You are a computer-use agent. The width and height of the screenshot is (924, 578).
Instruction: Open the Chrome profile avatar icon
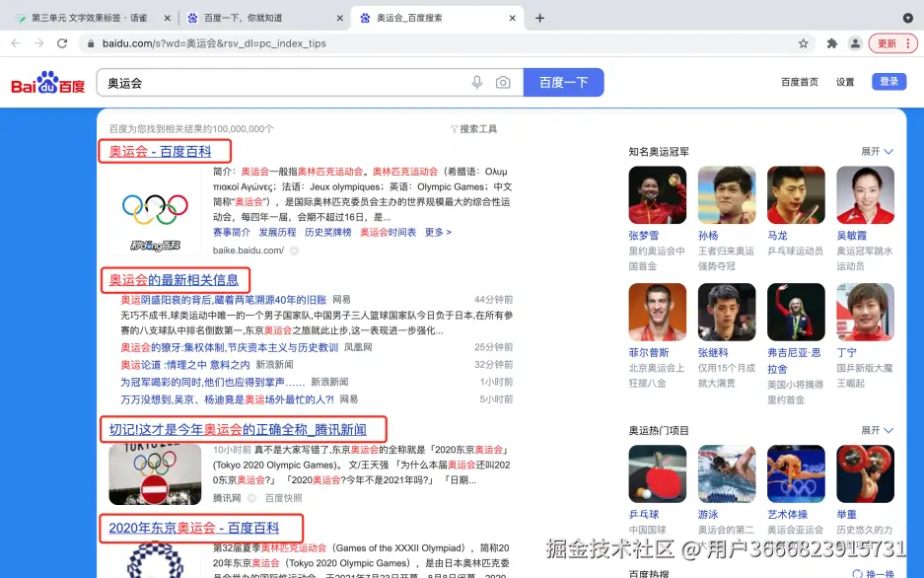point(855,43)
